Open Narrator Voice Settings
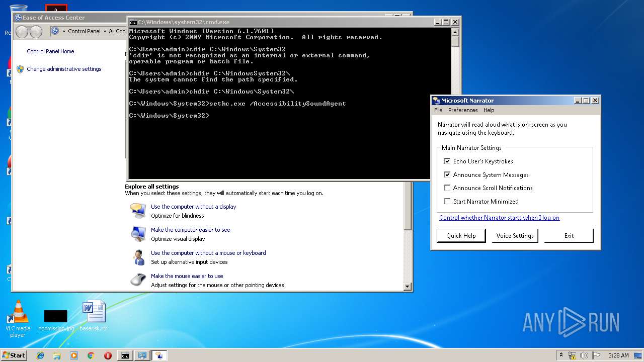 coord(515,236)
